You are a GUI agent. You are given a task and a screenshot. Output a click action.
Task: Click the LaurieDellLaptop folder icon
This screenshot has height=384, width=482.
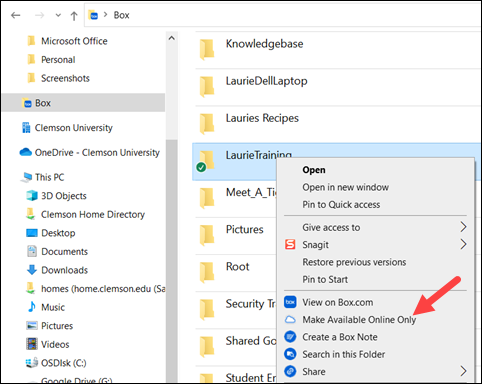point(207,86)
